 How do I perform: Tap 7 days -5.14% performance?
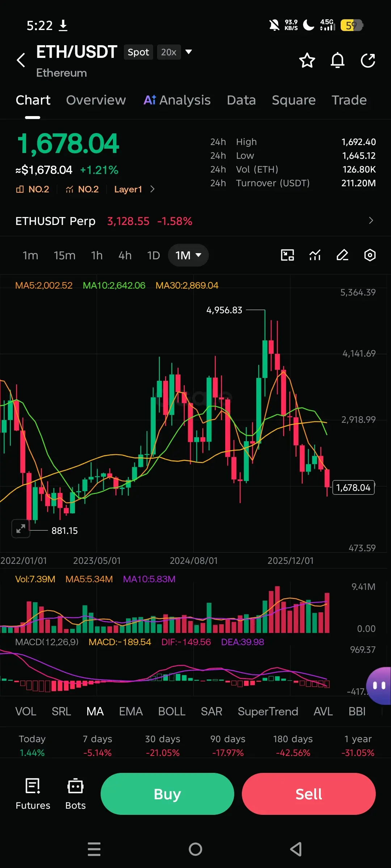97,746
